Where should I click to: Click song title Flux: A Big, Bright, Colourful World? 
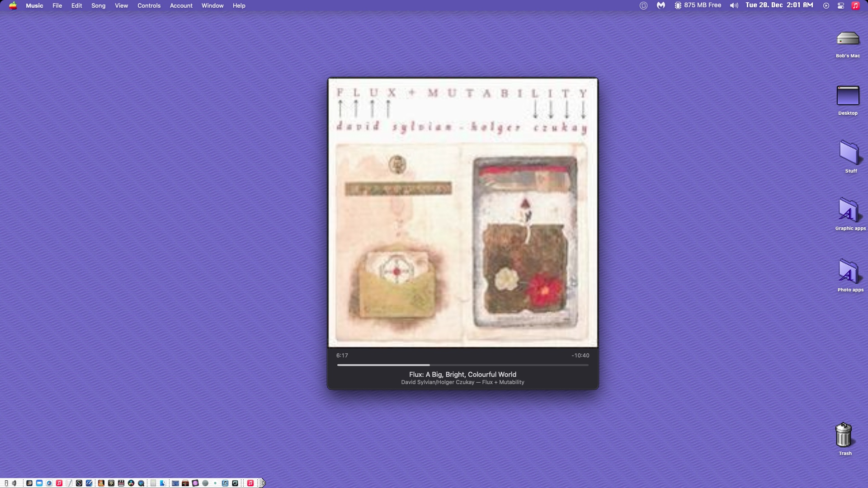pyautogui.click(x=462, y=374)
